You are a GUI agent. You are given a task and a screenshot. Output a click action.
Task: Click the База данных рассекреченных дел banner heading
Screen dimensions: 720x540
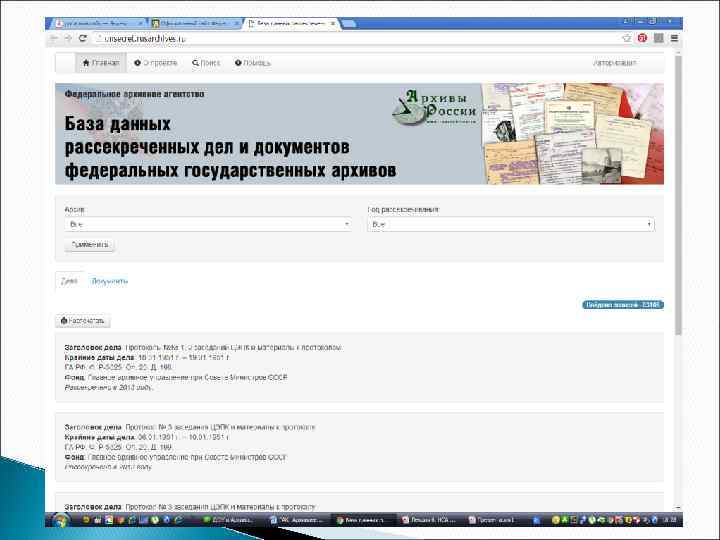[x=230, y=147]
